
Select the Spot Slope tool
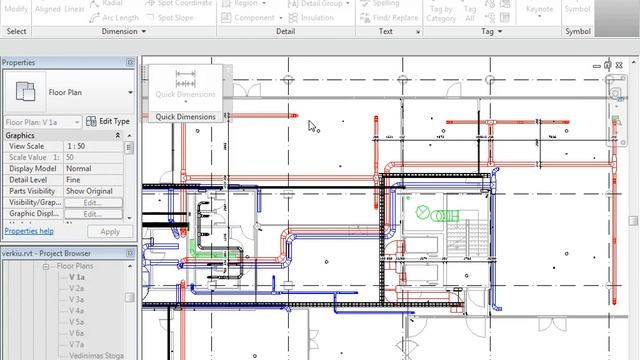click(169, 18)
